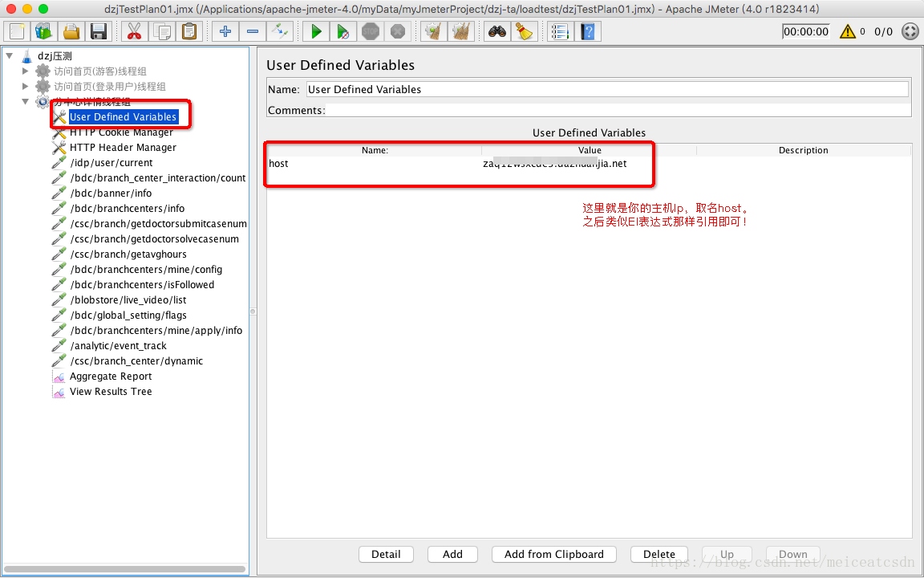
Task: Click the Detail button
Action: (x=386, y=555)
